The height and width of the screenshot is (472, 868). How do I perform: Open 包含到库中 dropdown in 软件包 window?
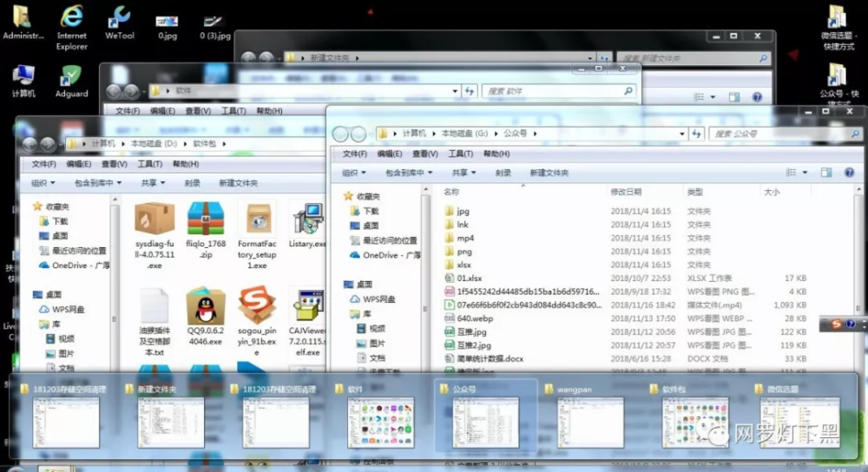[98, 182]
